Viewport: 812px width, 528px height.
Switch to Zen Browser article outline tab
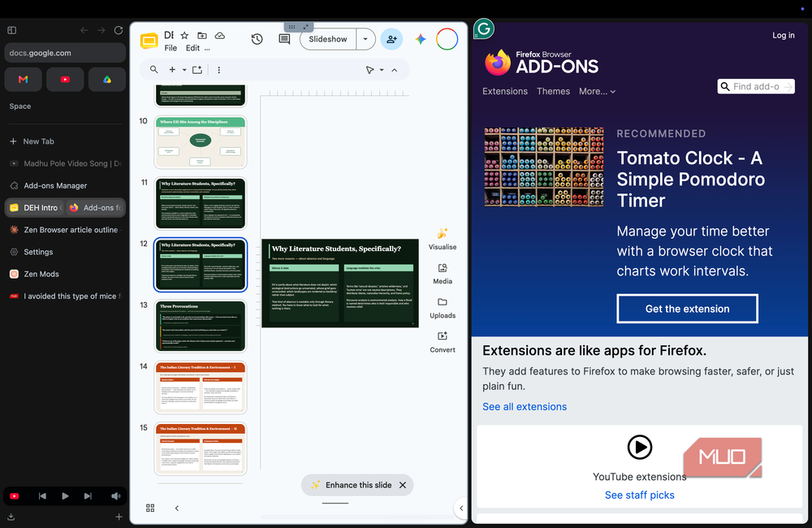point(65,230)
